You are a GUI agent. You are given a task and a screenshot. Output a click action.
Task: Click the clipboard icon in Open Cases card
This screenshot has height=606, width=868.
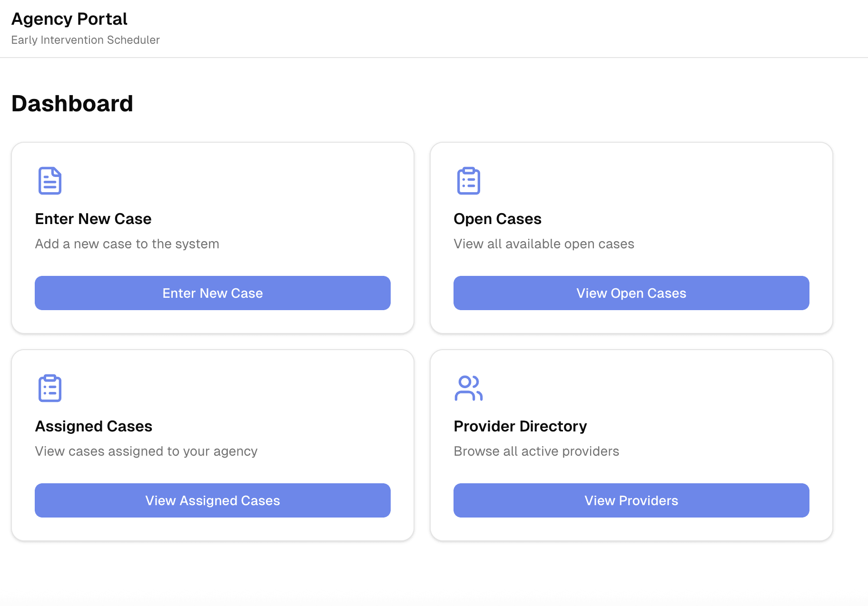tap(469, 181)
